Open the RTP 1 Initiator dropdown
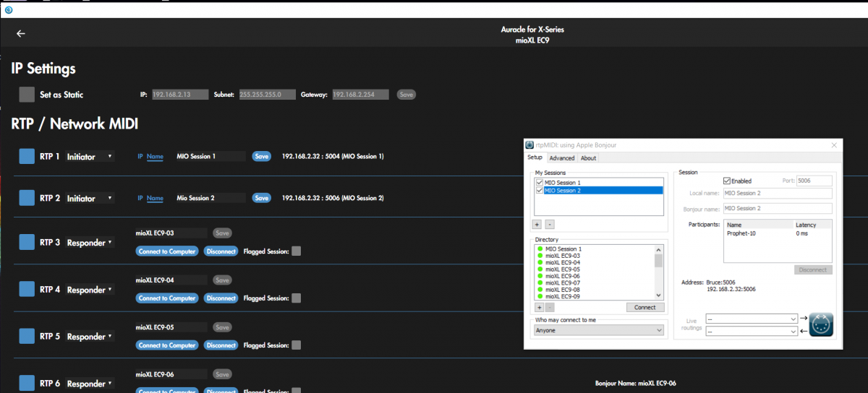The height and width of the screenshot is (393, 868). tap(90, 156)
